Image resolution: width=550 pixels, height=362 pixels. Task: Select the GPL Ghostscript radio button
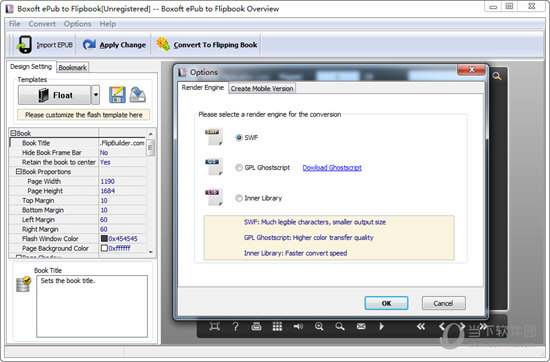tap(239, 168)
